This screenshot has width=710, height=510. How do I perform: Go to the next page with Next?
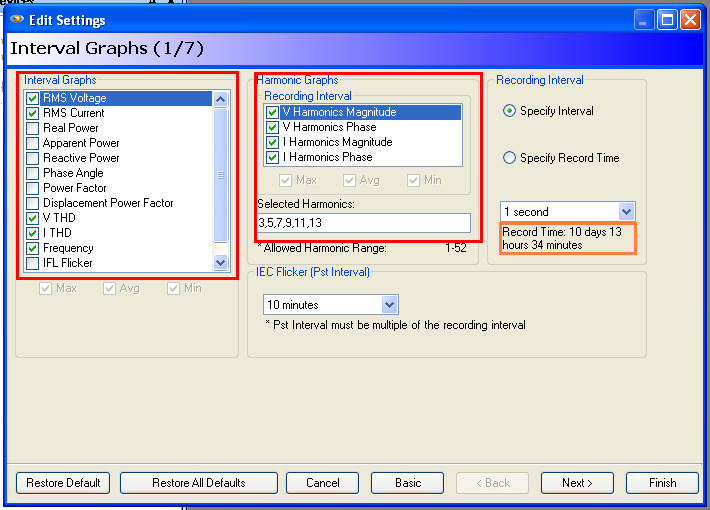577,483
